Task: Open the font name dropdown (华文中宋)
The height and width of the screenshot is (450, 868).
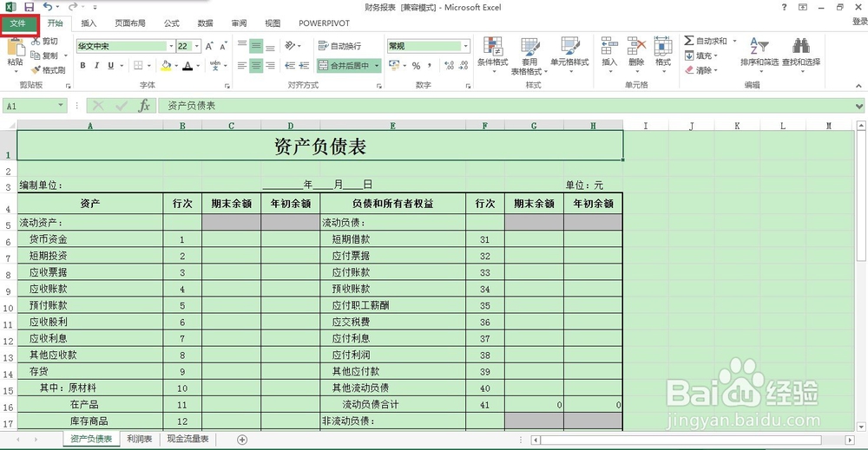Action: tap(171, 47)
